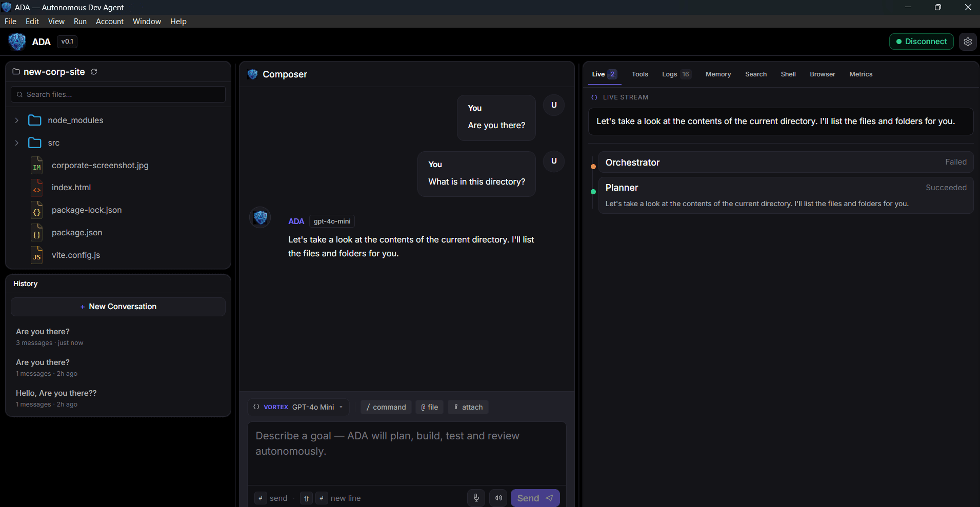Click the Vortex brackets icon in model selector
The image size is (980, 507).
[x=256, y=407]
